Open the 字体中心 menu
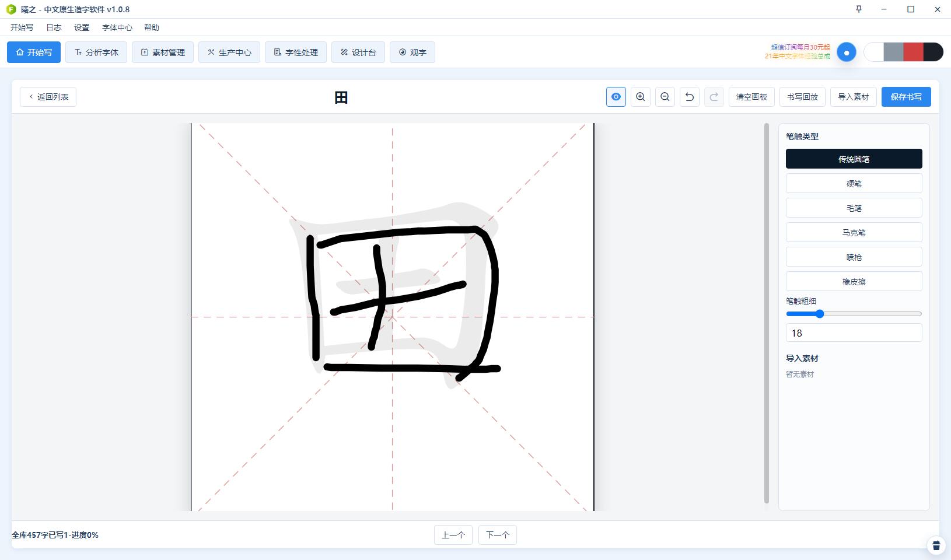951x560 pixels. click(117, 27)
